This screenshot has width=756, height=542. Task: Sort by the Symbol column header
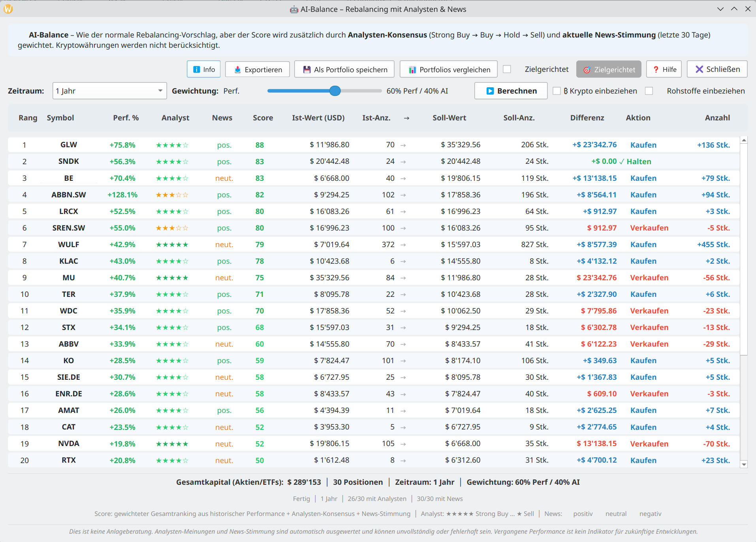pyautogui.click(x=60, y=118)
